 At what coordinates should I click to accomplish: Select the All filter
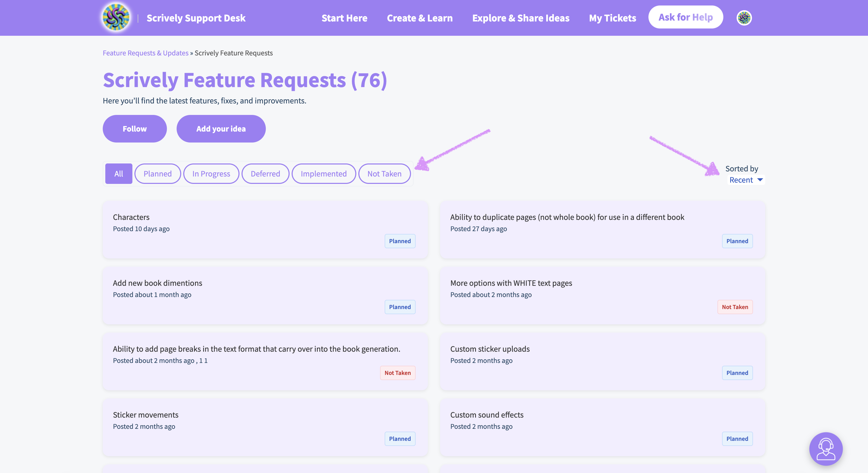click(x=119, y=174)
